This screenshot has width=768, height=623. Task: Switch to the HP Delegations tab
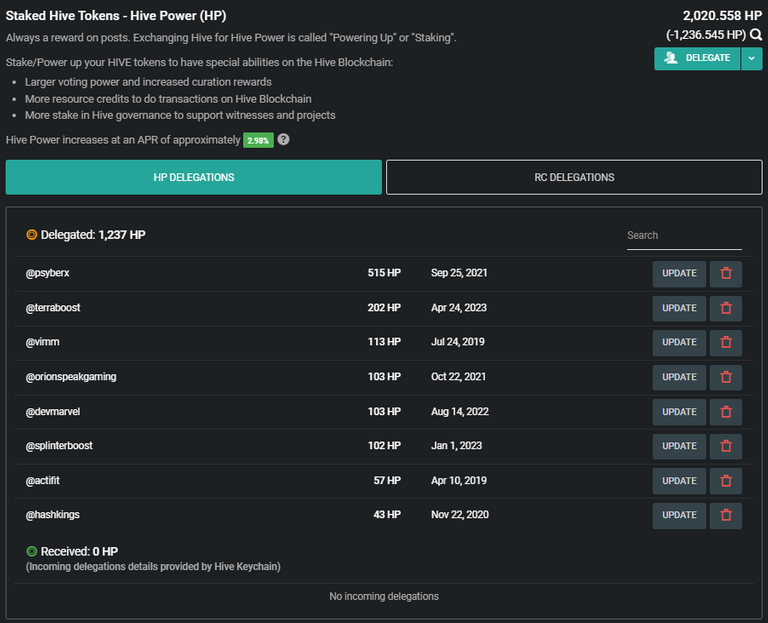tap(193, 177)
